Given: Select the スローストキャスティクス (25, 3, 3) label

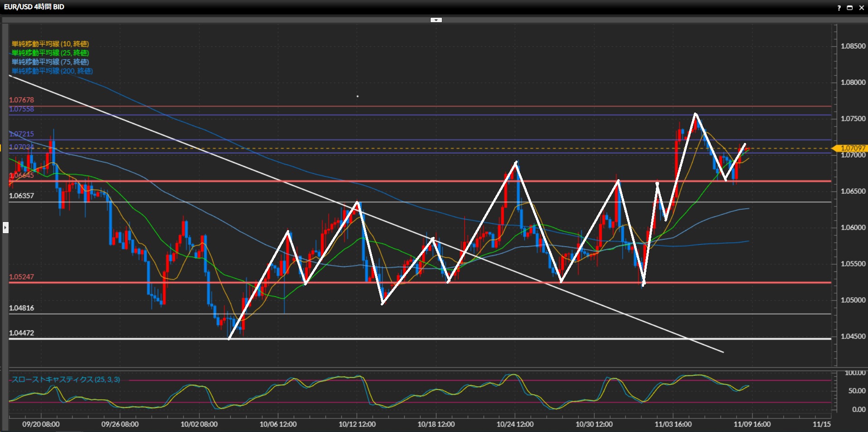Looking at the screenshot, I should pyautogui.click(x=66, y=379).
